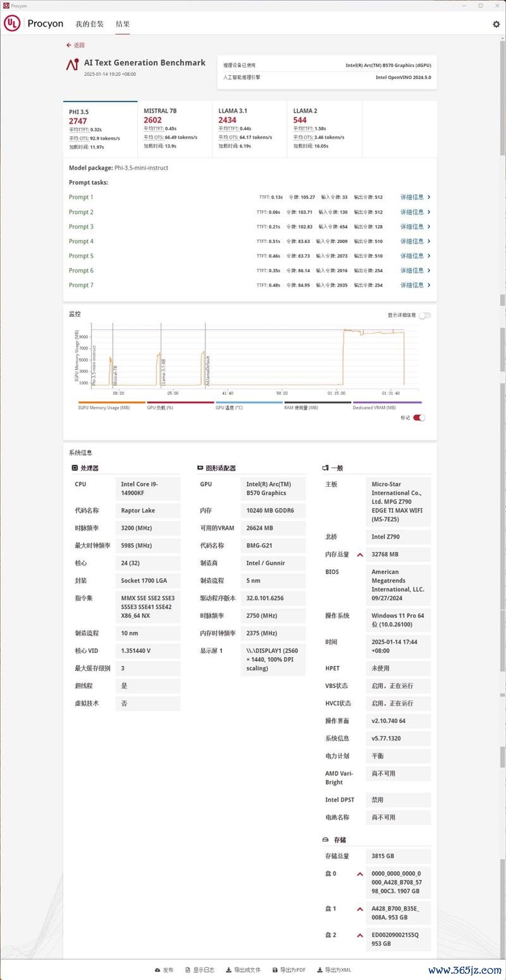Click the dark RAM 使用量 legend bar
The image size is (506, 980).
pyautogui.click(x=318, y=402)
